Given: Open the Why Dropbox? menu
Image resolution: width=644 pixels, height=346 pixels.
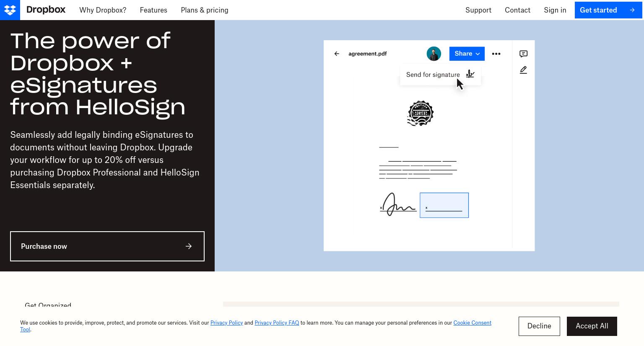Looking at the screenshot, I should click(x=103, y=10).
